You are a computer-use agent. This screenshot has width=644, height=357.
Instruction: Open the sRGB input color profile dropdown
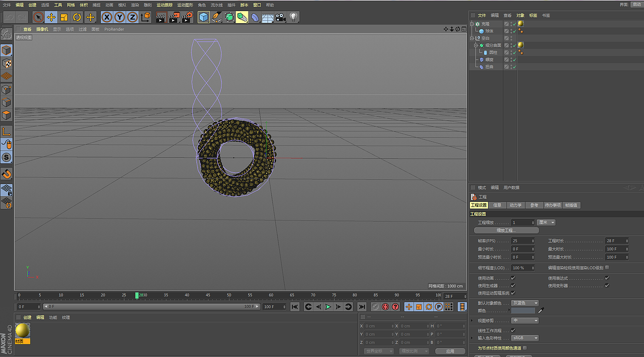pos(525,338)
